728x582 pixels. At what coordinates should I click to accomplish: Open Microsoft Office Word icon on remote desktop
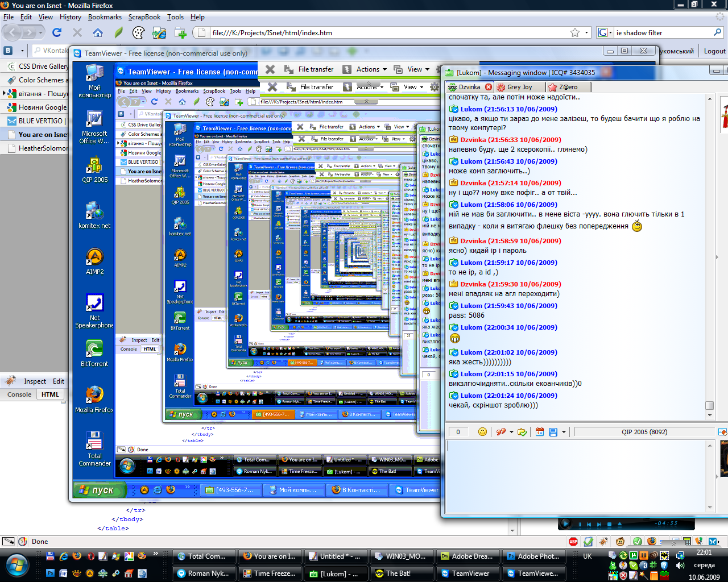tap(94, 127)
